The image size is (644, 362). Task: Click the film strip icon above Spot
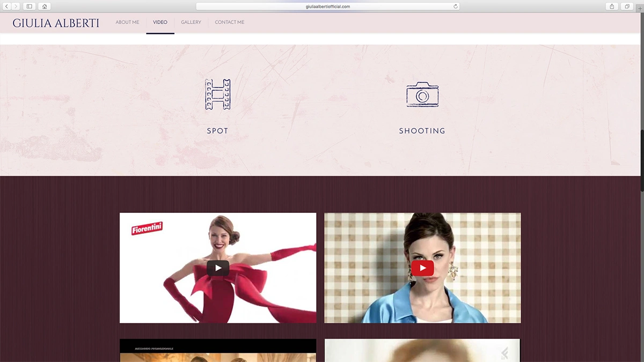tap(217, 94)
